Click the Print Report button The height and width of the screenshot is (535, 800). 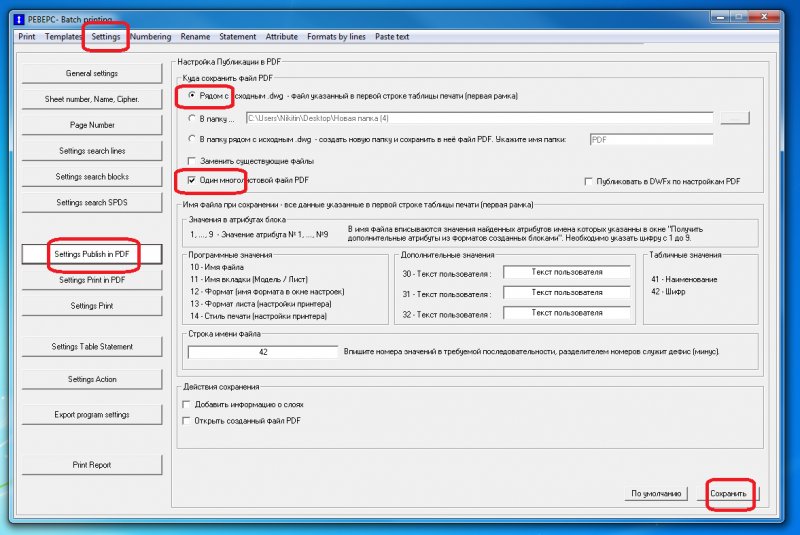(x=92, y=465)
